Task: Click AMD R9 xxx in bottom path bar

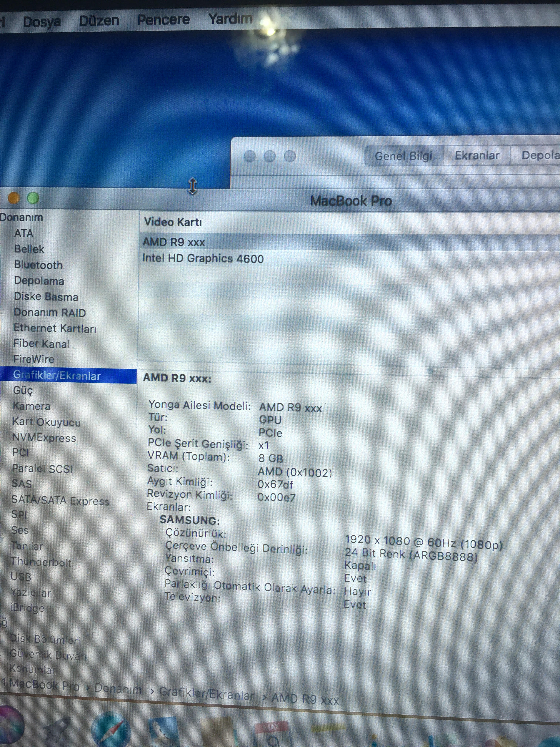Action: click(x=305, y=699)
